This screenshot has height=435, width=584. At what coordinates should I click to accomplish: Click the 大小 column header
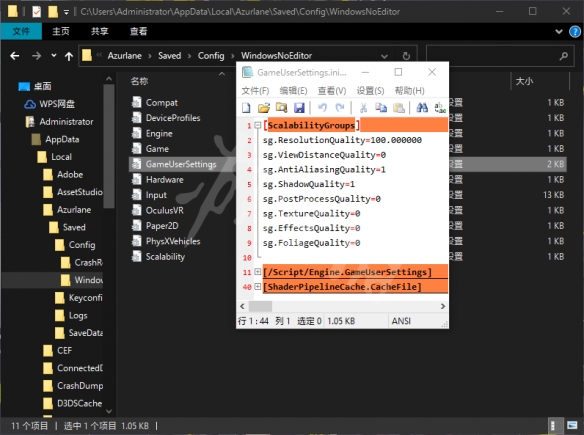[x=524, y=81]
